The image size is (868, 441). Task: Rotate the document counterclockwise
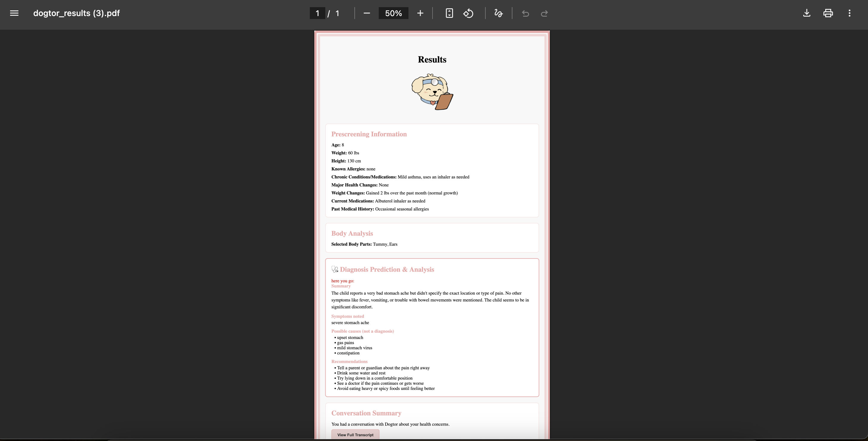pos(468,13)
